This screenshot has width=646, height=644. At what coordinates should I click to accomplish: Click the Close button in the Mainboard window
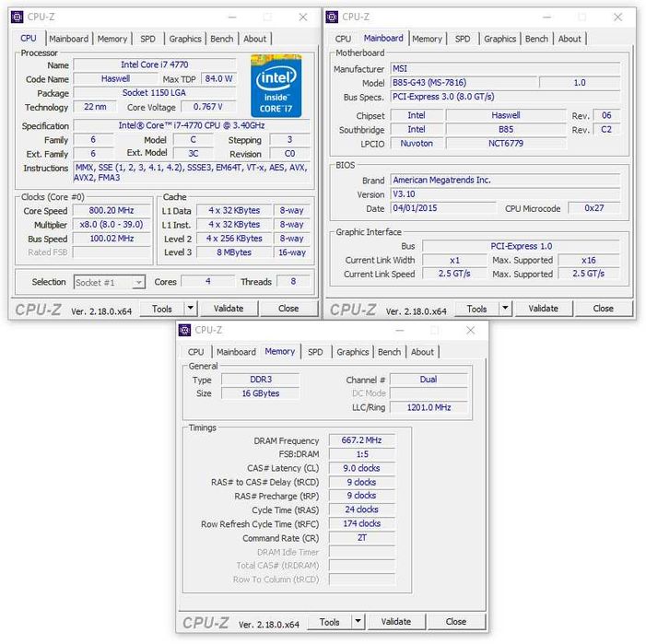point(604,309)
